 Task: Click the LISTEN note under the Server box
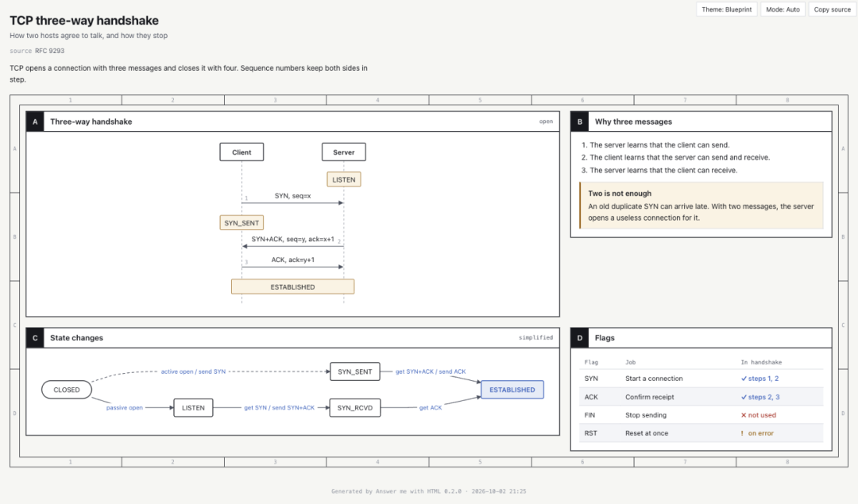(x=344, y=179)
